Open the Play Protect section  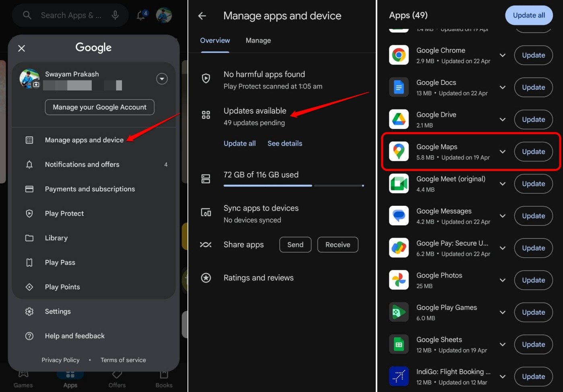pyautogui.click(x=64, y=213)
